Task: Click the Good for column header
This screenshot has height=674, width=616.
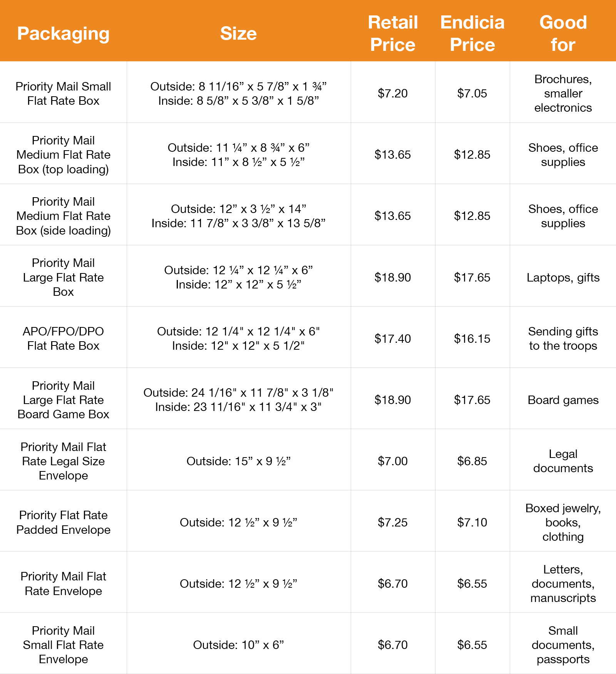Action: pyautogui.click(x=563, y=34)
